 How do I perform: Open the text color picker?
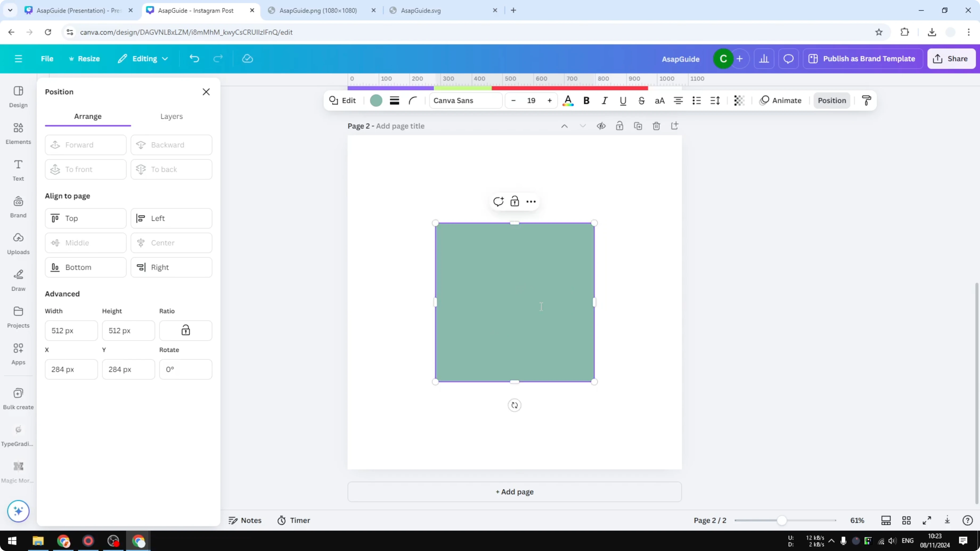(x=568, y=100)
